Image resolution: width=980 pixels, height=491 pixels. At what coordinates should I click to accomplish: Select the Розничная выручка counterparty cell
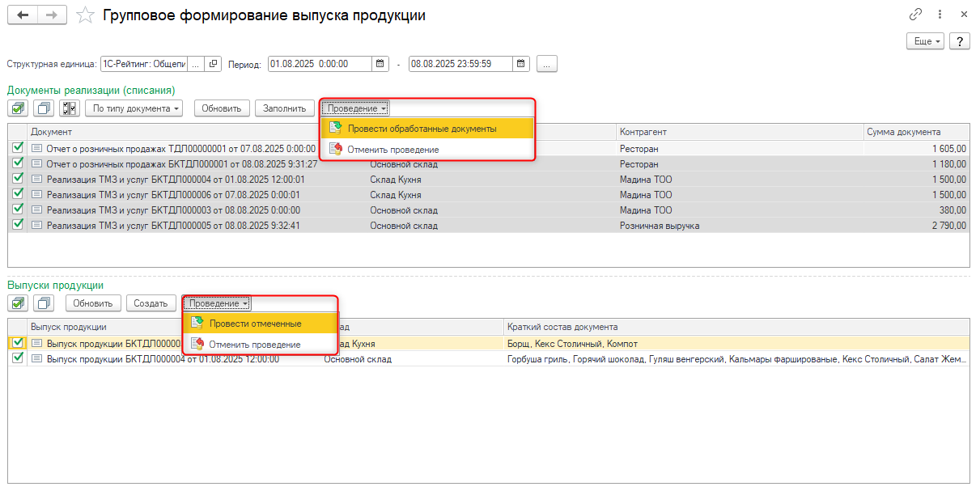click(740, 225)
